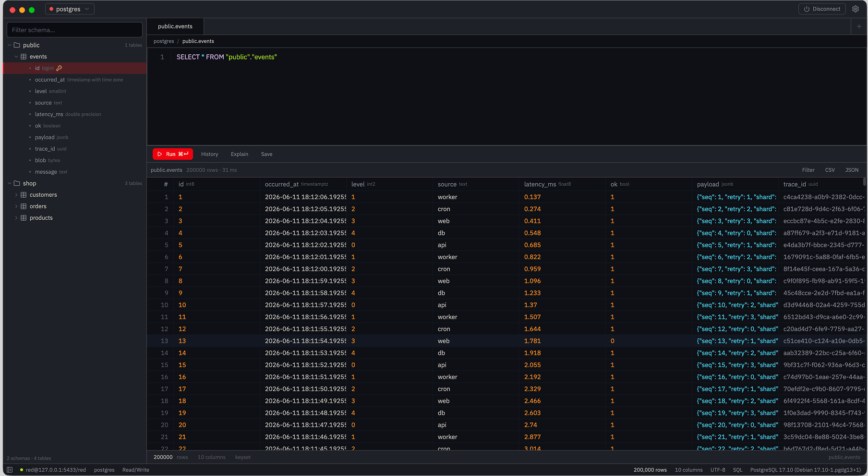Click the new tab plus icon
The width and height of the screenshot is (868, 476).
click(x=859, y=26)
